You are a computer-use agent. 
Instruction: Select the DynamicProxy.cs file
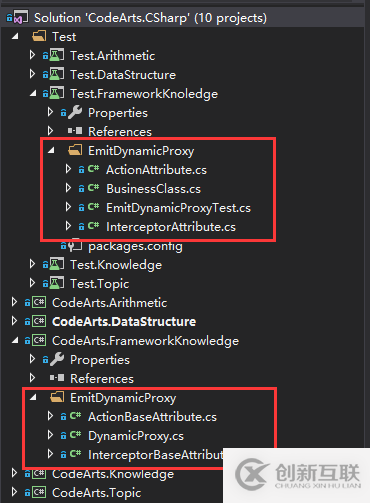click(136, 436)
